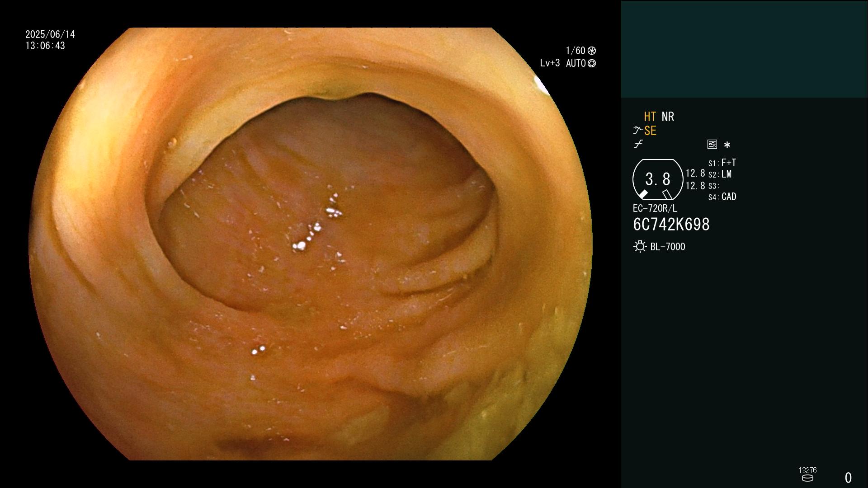Click the tone curve icon below SE
The image size is (868, 488).
(638, 144)
